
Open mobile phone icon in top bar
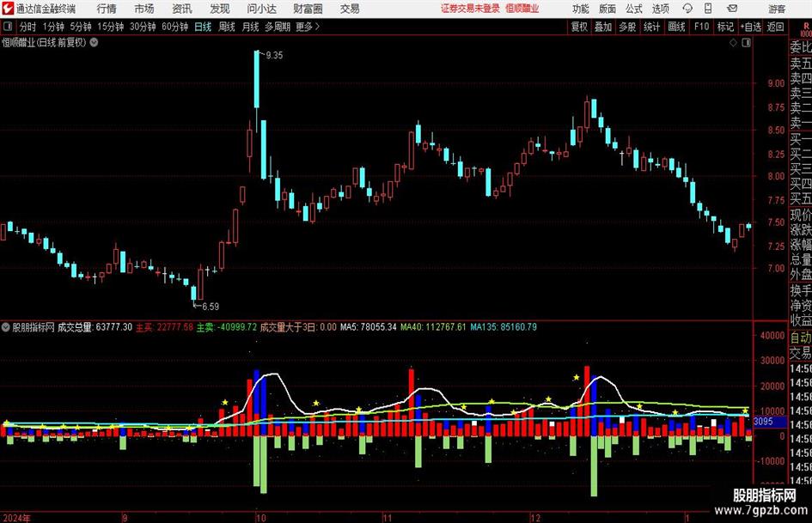click(x=707, y=9)
